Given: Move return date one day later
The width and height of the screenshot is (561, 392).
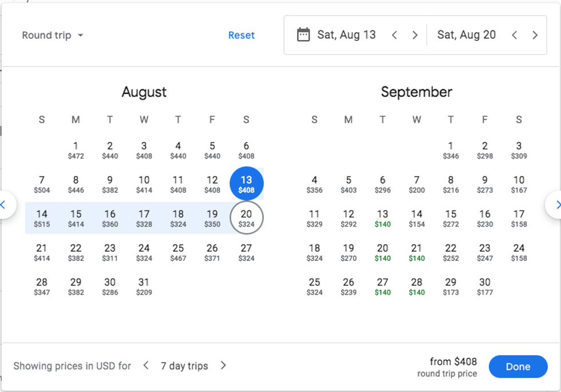Looking at the screenshot, I should 535,35.
